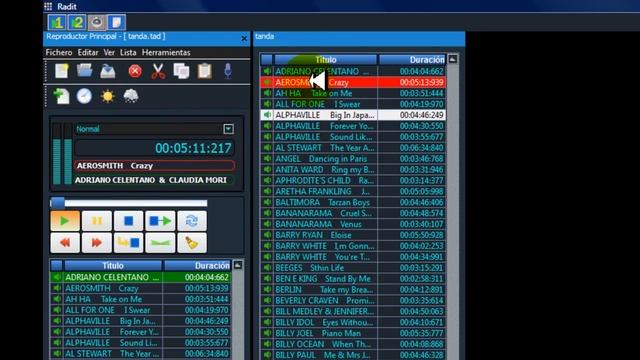The height and width of the screenshot is (360, 640).
Task: Open the Editar menu
Action: [88, 53]
